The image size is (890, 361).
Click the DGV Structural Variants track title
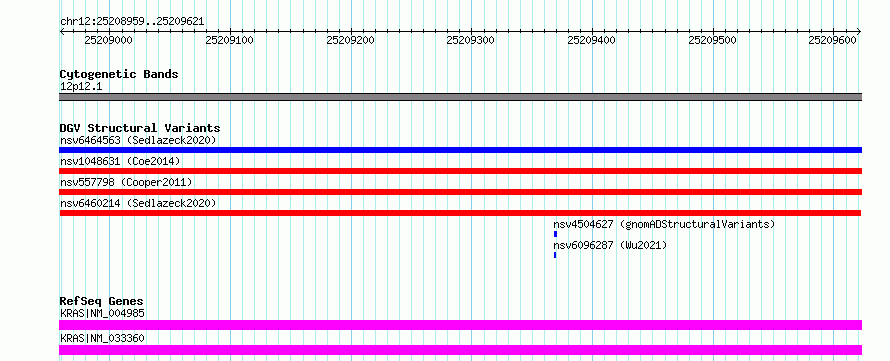coord(140,128)
